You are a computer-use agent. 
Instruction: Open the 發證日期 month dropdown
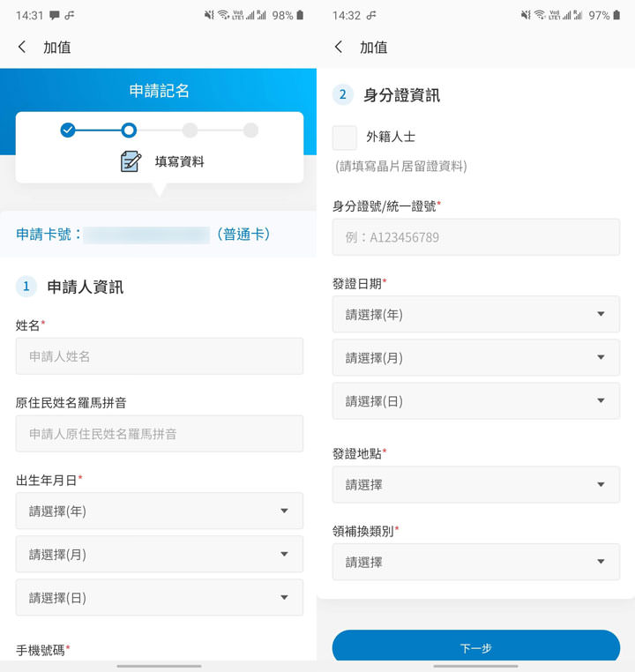476,357
